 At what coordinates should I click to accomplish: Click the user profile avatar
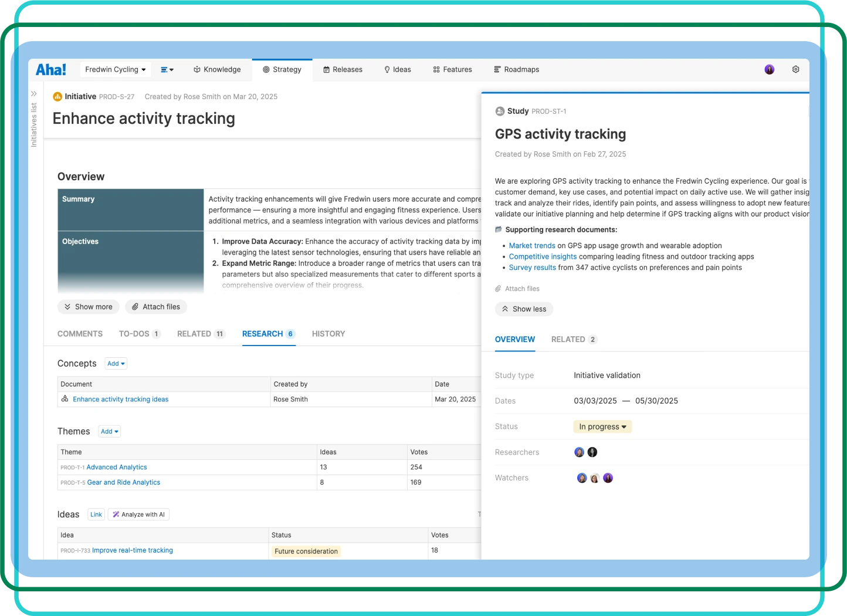point(769,70)
